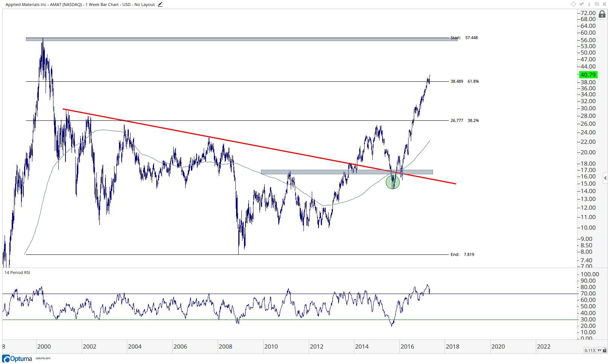610x364 pixels.
Task: Click the green 40.79 current price label
Action: [588, 75]
